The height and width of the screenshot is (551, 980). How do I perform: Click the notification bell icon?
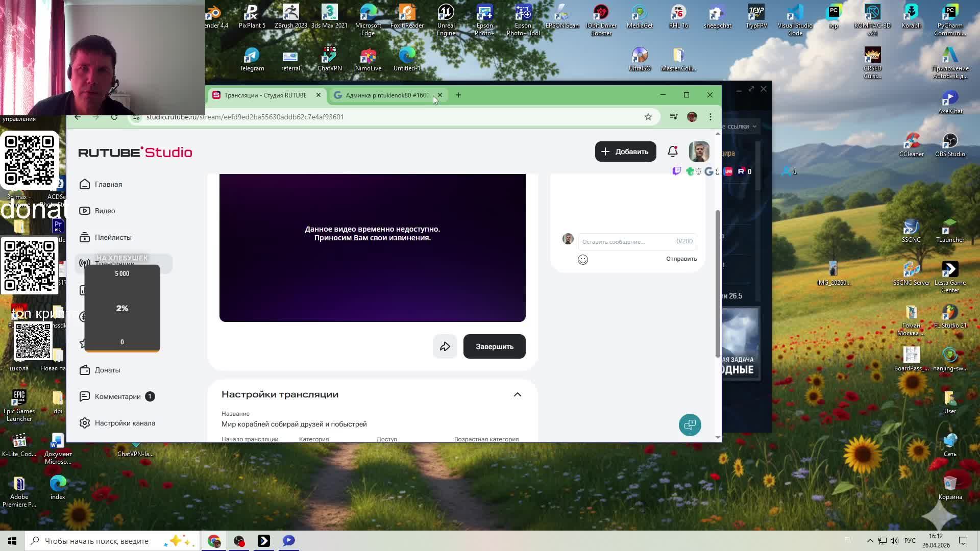click(672, 152)
